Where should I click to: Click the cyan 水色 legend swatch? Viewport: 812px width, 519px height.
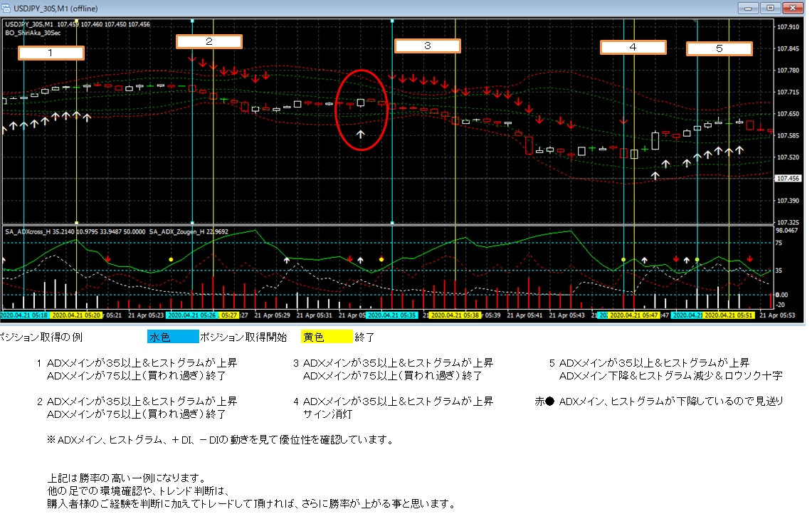point(173,337)
